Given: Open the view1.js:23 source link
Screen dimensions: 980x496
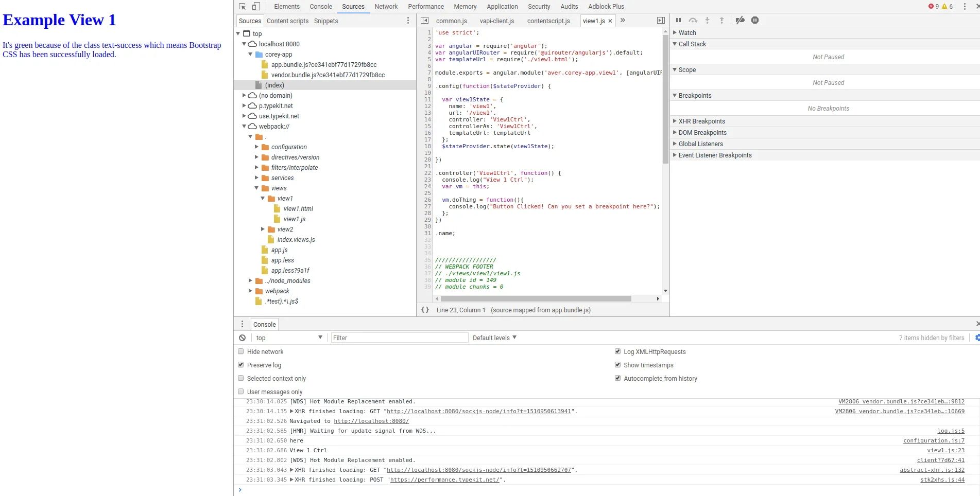Looking at the screenshot, I should (945, 451).
